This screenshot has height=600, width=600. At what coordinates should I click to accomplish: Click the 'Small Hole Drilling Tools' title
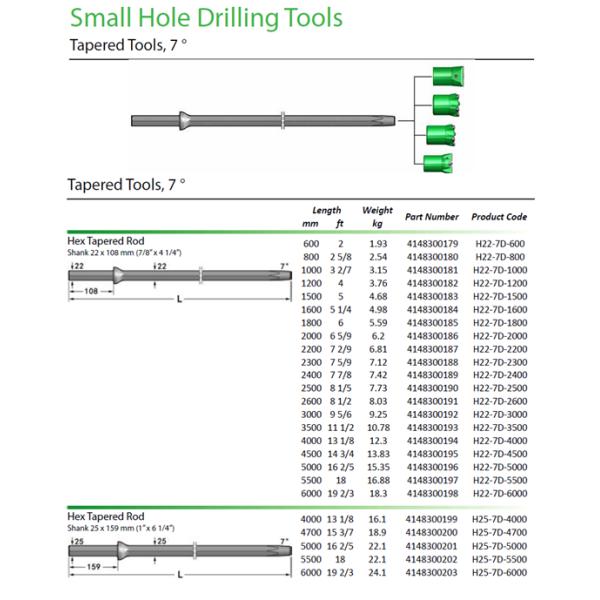pos(206,18)
